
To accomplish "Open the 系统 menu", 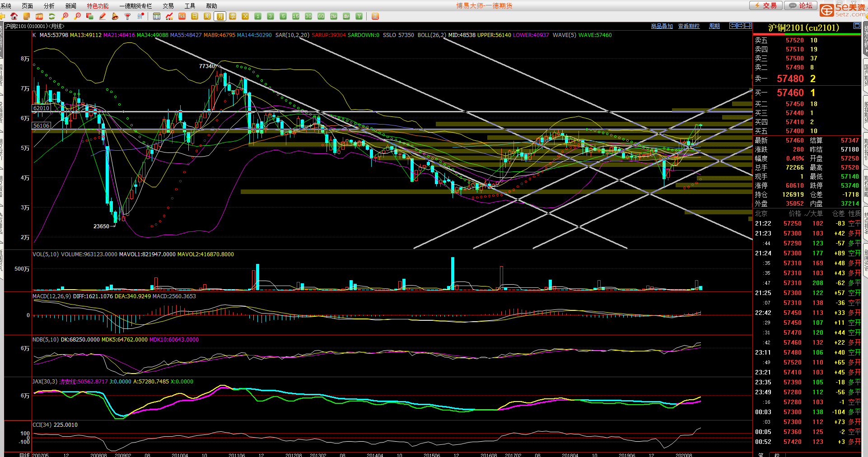I will point(6,6).
